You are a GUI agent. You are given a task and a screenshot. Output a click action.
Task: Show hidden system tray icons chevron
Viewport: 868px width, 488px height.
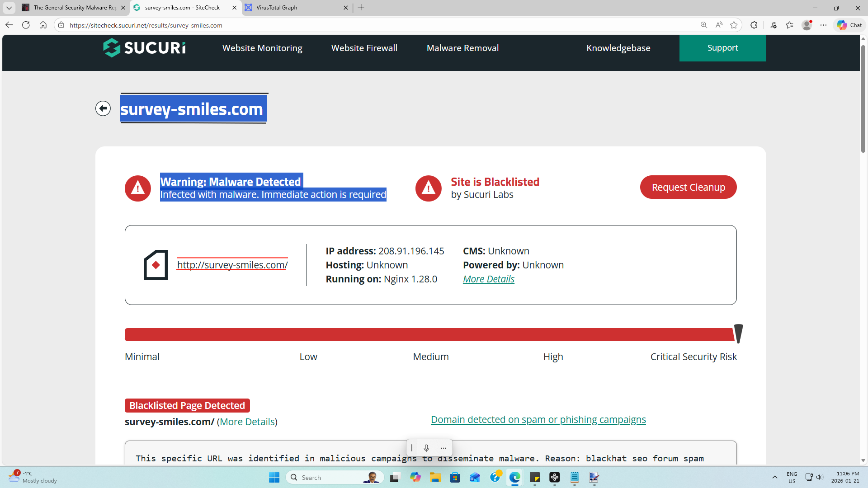pyautogui.click(x=774, y=477)
